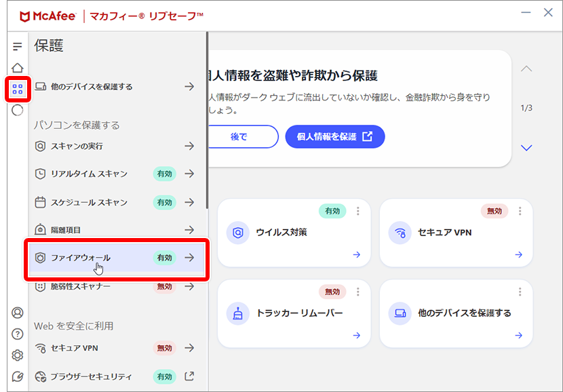Open セキュア VPN entry in the menu
This screenshot has height=392, width=563.
pyautogui.click(x=115, y=348)
